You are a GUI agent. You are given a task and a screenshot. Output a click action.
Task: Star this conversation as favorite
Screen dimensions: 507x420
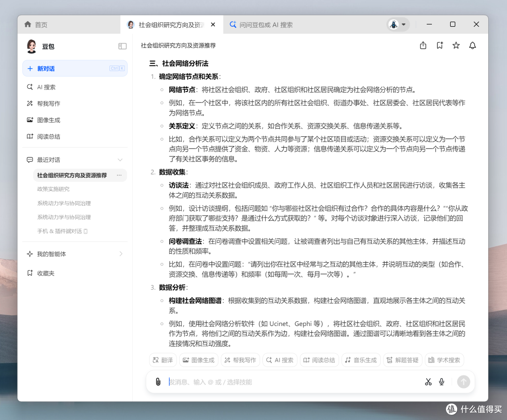pyautogui.click(x=456, y=46)
